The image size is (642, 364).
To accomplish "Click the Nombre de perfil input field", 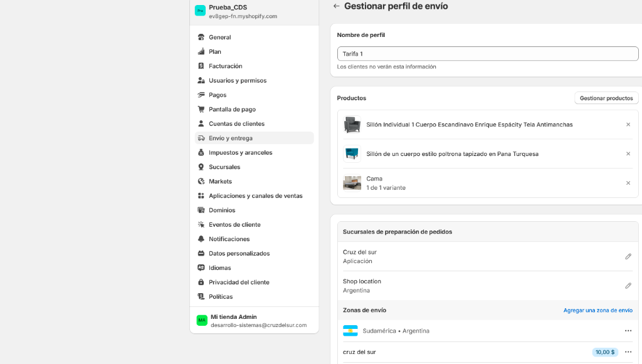I will click(488, 54).
